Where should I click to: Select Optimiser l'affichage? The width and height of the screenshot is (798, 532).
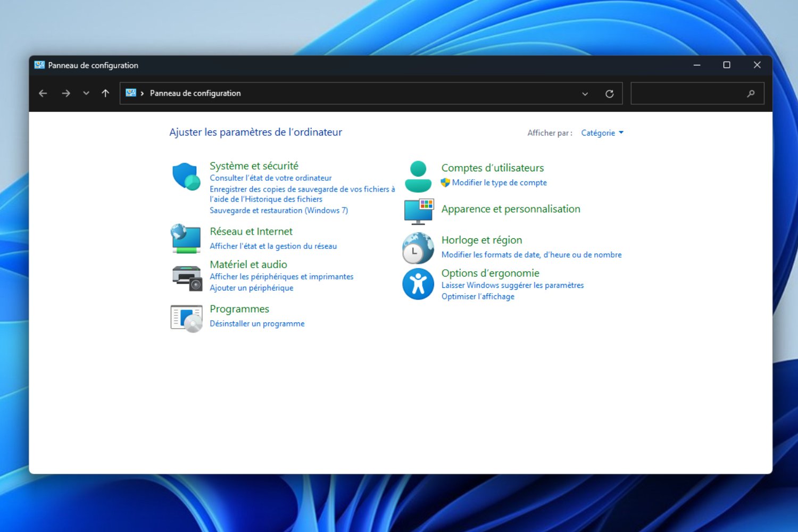click(x=478, y=296)
